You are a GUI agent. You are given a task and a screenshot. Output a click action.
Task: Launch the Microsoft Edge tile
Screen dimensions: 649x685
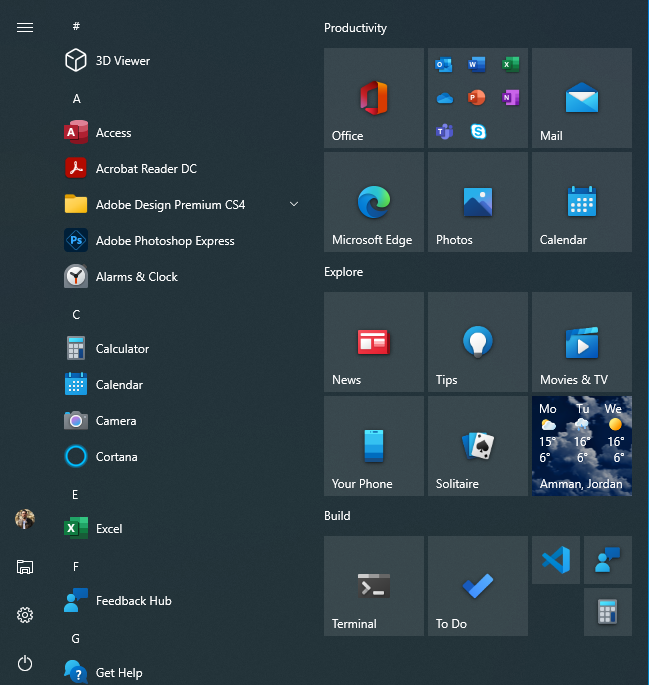pyautogui.click(x=374, y=202)
